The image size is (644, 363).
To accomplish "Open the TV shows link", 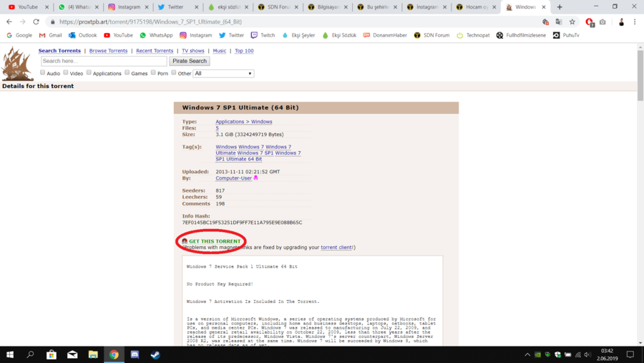I will pos(193,51).
